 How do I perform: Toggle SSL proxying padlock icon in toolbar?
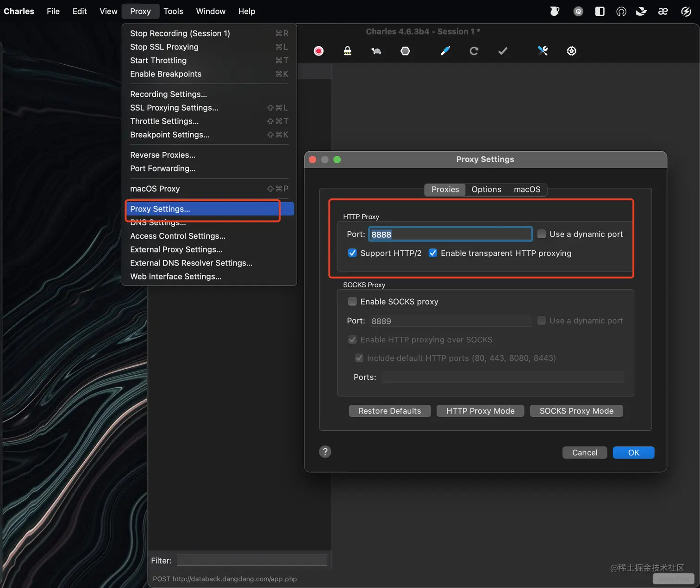347,51
